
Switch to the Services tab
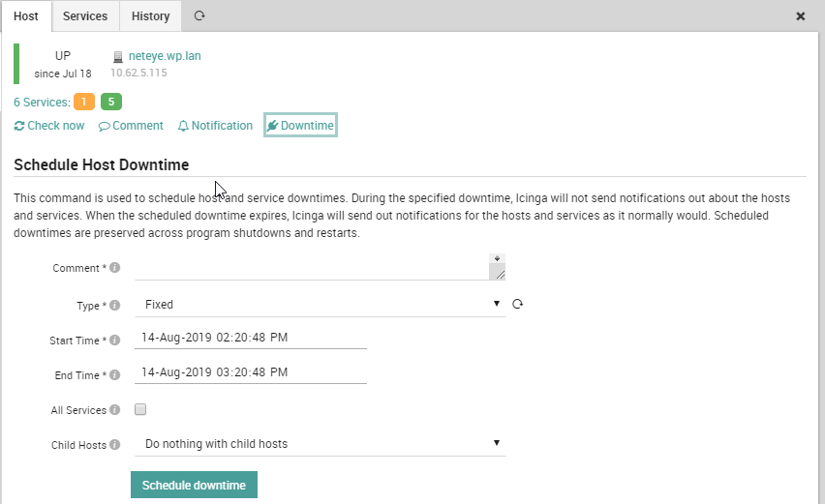click(85, 16)
